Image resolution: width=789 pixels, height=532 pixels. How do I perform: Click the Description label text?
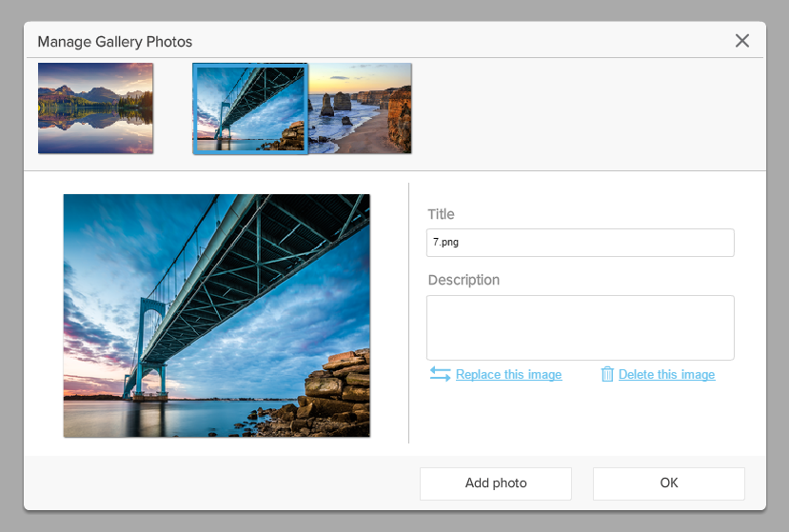464,280
